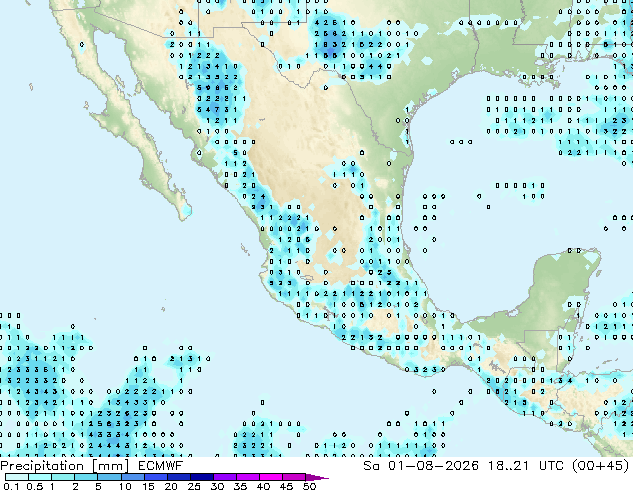Click the '10' legend scale value
Viewport: 634px width, 490px height.
125,486
